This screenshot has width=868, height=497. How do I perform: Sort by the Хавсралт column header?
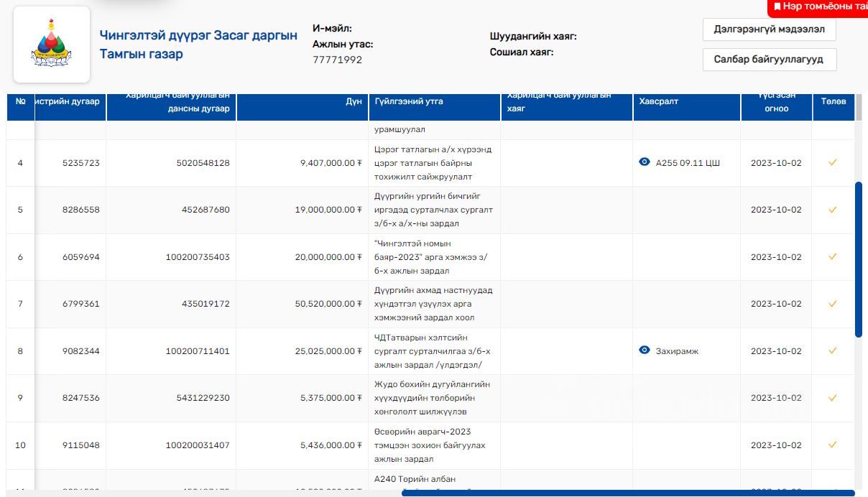click(x=658, y=102)
